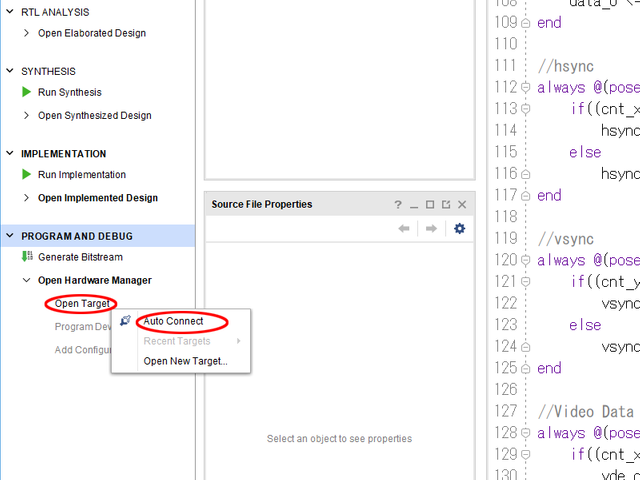Open Source File Properties settings gear

[x=460, y=228]
